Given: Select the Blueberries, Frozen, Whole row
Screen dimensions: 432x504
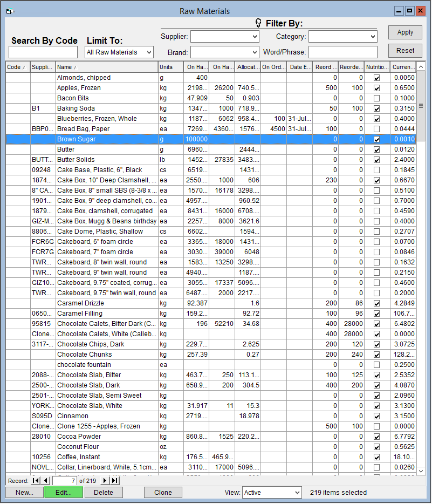Looking at the screenshot, I should coord(211,119).
